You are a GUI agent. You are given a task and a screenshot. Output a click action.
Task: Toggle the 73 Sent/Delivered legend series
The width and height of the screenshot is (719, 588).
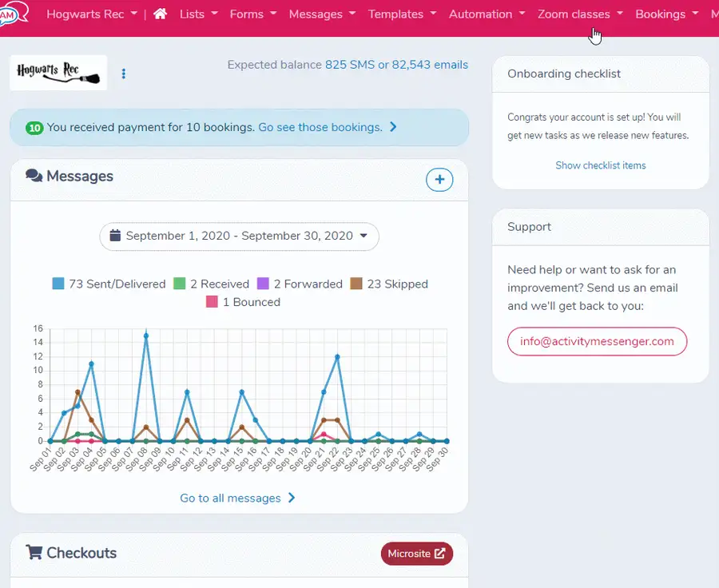[x=109, y=284]
